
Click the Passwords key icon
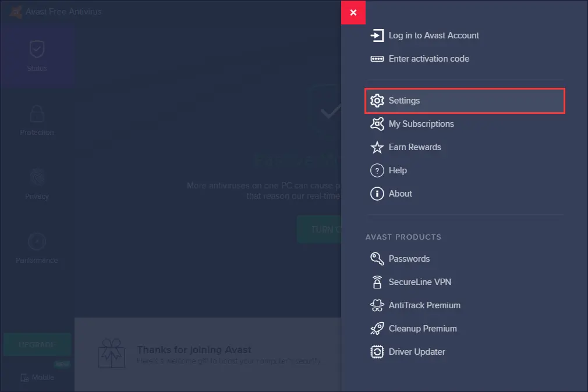point(377,259)
